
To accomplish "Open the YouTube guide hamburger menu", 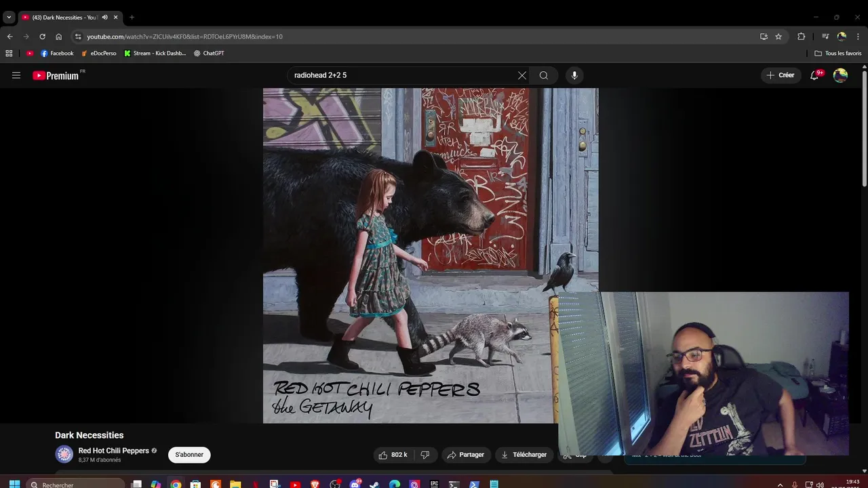I will [16, 75].
